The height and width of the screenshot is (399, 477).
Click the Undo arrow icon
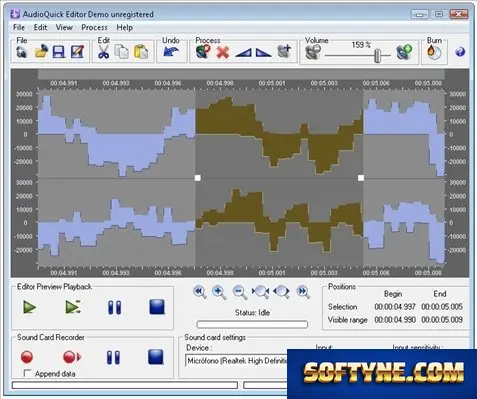click(171, 52)
